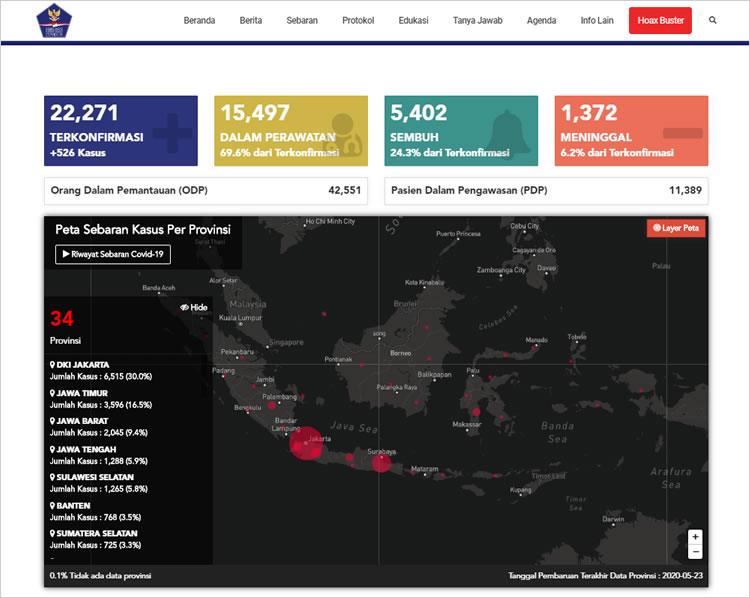750x598 pixels.
Task: Click the red Hoax Buster button
Action: (660, 20)
